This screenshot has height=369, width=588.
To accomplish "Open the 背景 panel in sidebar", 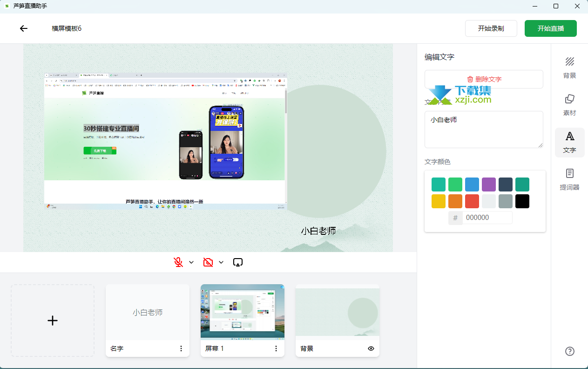I will (569, 68).
